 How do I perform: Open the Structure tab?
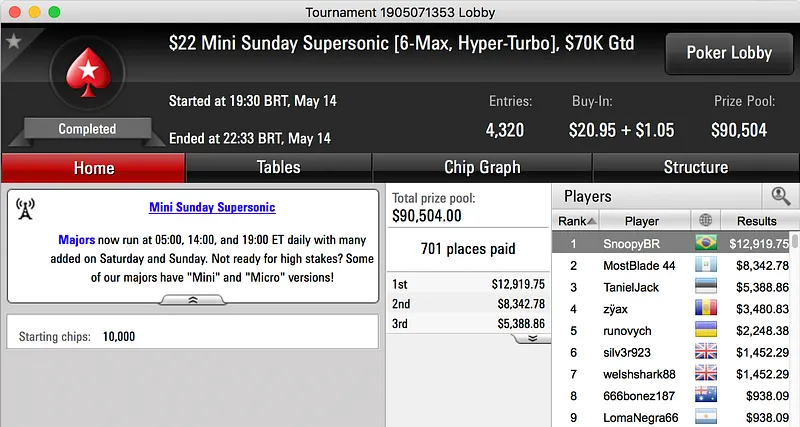click(x=695, y=167)
